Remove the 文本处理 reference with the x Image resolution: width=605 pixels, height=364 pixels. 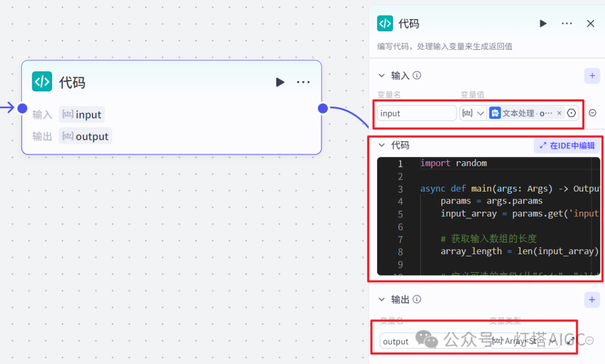[x=559, y=113]
